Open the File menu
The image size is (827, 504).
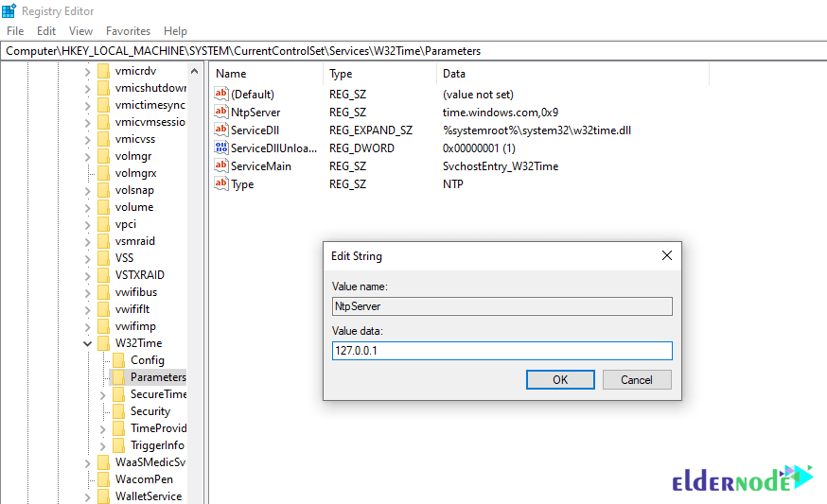click(x=15, y=31)
